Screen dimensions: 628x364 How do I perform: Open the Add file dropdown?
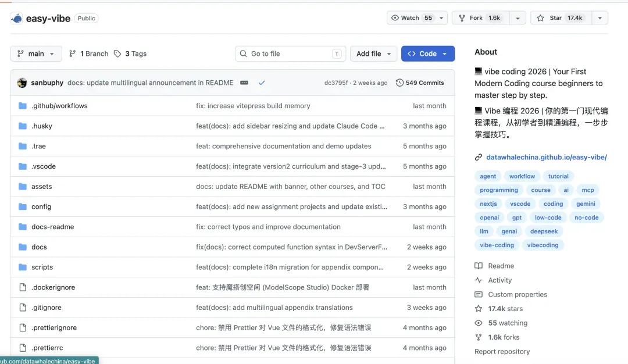click(x=373, y=53)
